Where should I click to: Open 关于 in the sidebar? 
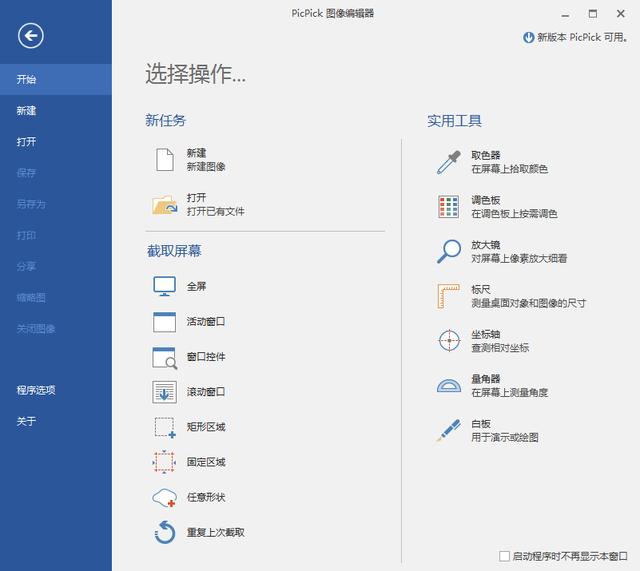point(56,421)
